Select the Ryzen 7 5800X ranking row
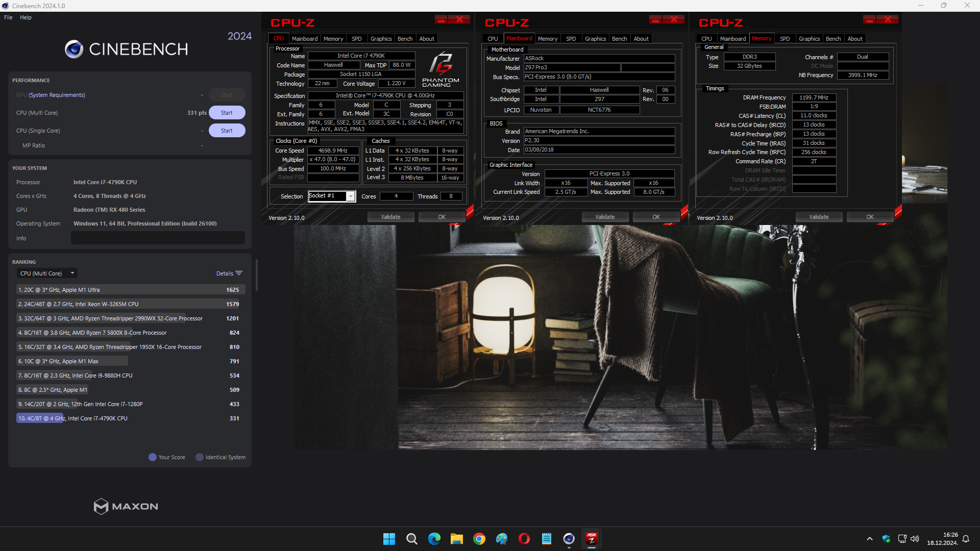The width and height of the screenshot is (980, 551). [131, 333]
